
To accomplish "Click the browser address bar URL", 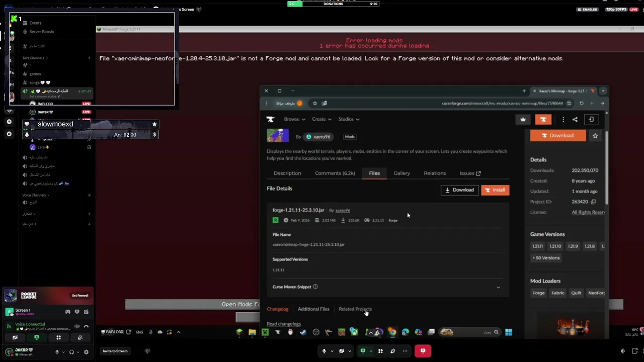I will point(502,103).
